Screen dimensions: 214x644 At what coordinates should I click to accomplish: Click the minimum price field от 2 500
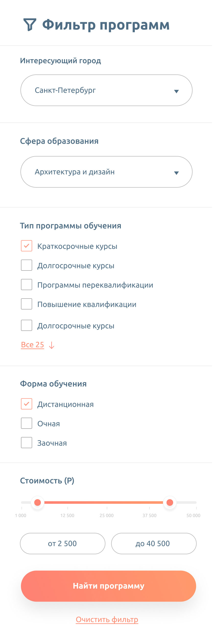pos(63,544)
